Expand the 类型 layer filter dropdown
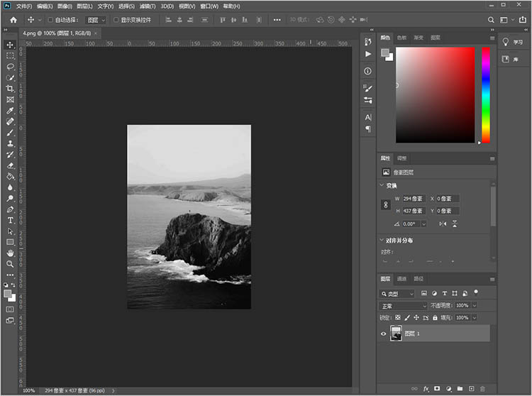532x396 pixels. [x=397, y=293]
